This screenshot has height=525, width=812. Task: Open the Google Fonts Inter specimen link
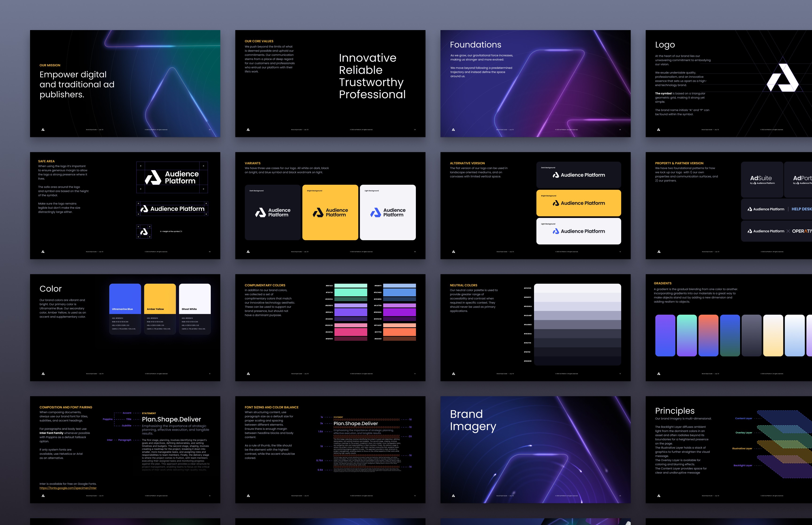68,488
